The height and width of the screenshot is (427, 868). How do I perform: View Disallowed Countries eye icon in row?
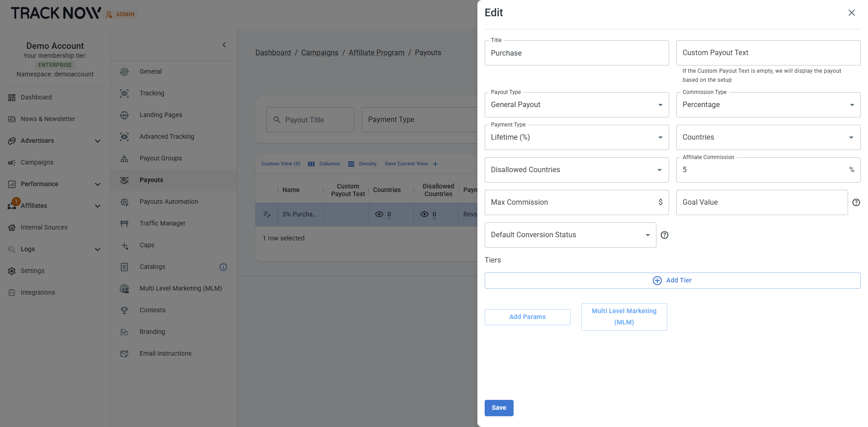coord(425,215)
